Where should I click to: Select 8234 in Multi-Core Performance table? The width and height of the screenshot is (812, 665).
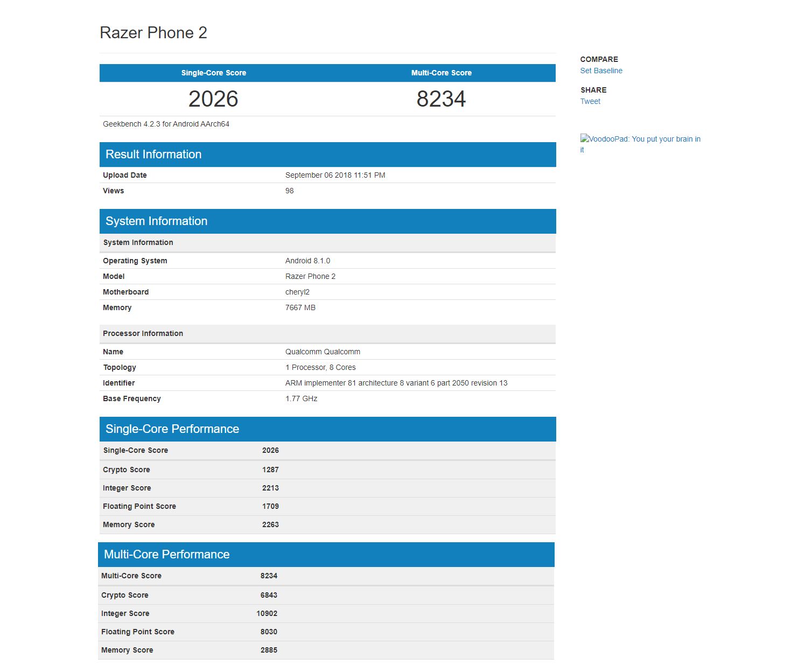click(x=269, y=576)
